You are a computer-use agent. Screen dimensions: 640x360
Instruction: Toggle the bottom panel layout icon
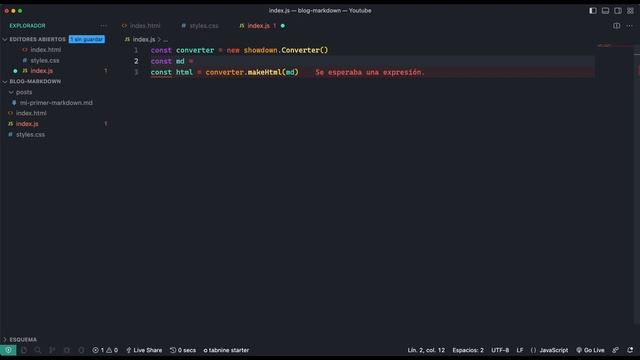605,11
